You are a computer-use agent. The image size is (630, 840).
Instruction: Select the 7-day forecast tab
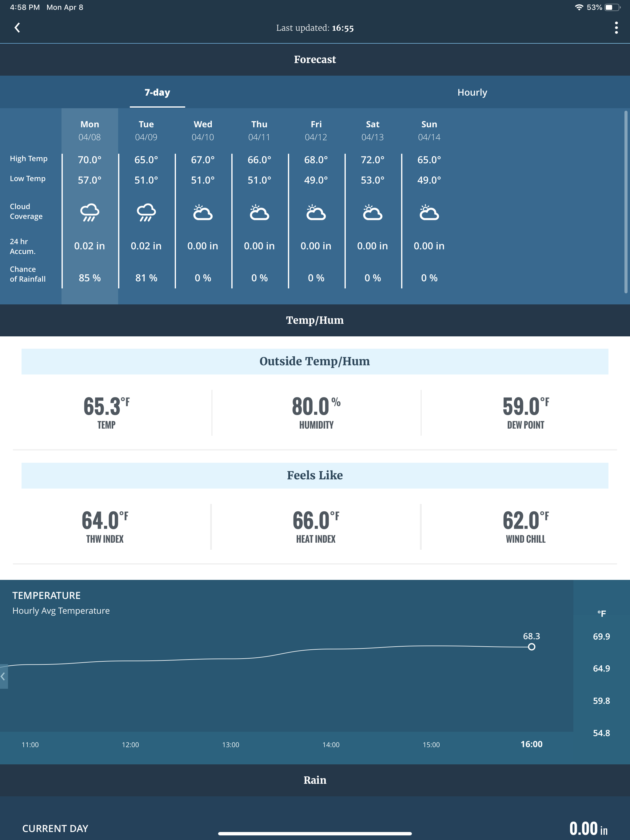tap(157, 92)
